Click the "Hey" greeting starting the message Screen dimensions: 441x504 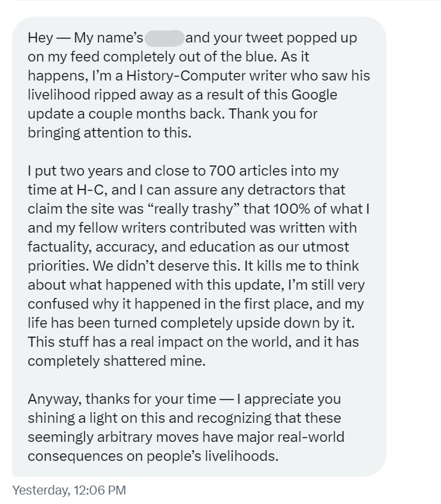click(40, 37)
